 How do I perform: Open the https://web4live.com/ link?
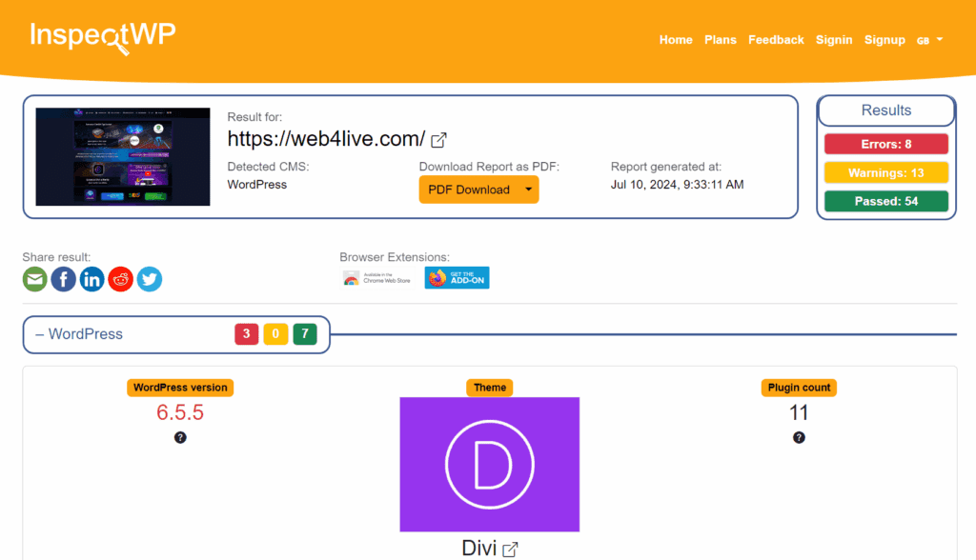click(326, 139)
